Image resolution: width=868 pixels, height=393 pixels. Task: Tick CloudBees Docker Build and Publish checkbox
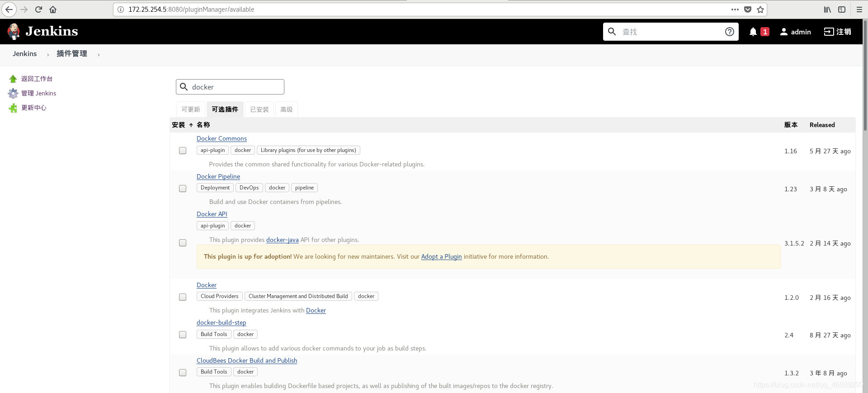click(183, 373)
